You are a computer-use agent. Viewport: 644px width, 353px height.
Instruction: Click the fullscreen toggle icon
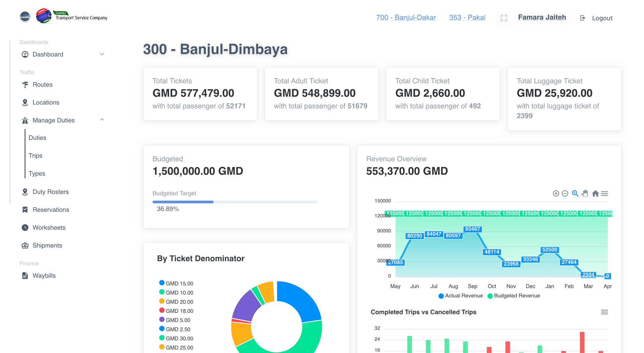click(x=503, y=18)
